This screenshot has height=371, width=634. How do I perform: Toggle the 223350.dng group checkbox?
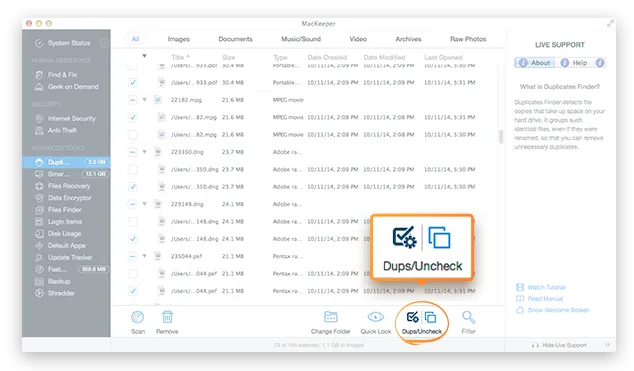point(132,152)
